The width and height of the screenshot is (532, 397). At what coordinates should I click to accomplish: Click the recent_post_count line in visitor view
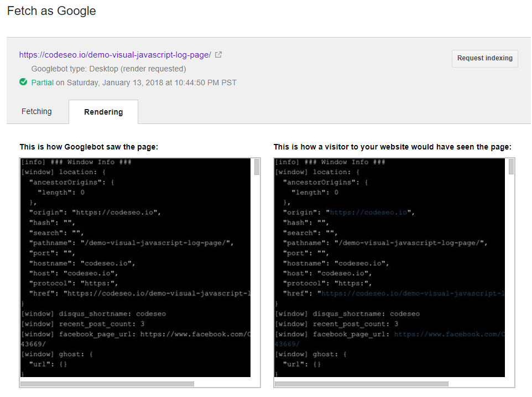point(337,324)
